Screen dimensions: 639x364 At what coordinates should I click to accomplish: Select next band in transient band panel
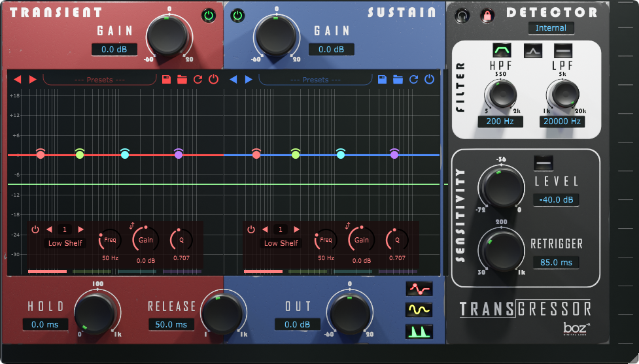(x=80, y=229)
